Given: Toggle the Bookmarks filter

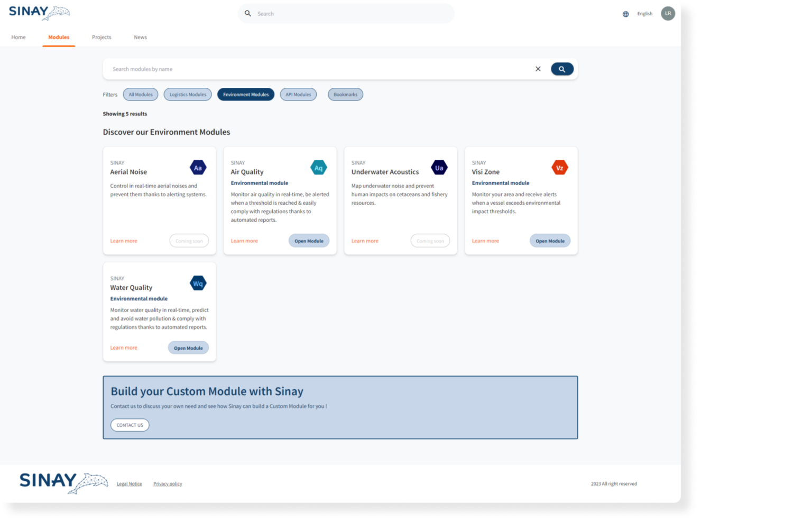Looking at the screenshot, I should click(345, 95).
